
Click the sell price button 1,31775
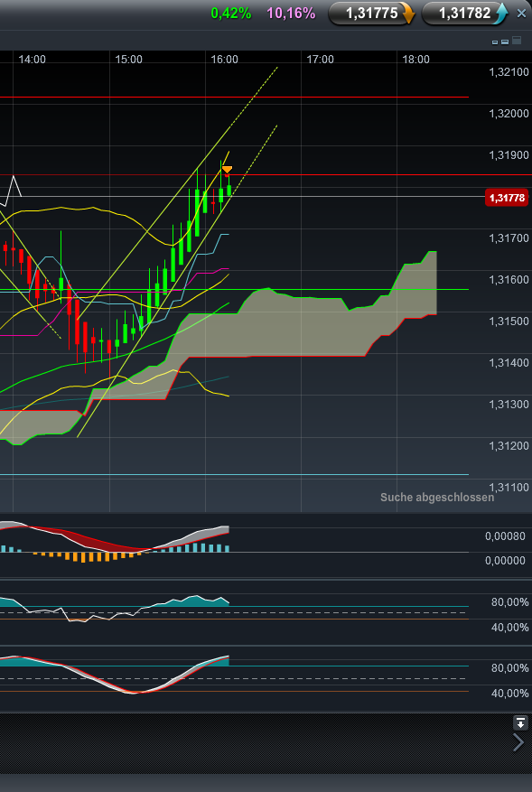point(371,14)
